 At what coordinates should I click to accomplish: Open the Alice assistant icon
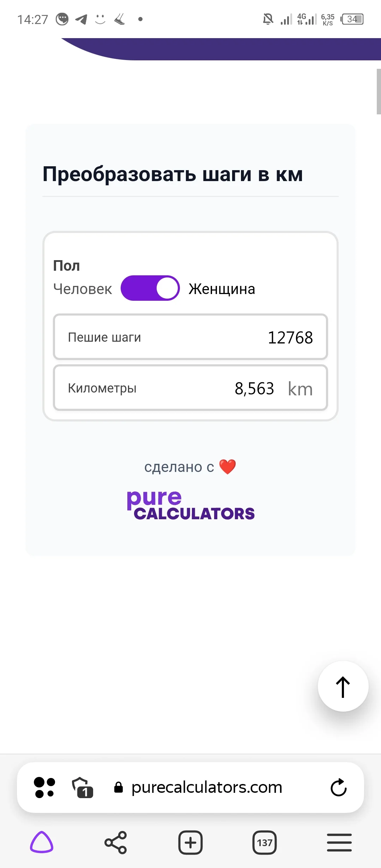point(42,842)
